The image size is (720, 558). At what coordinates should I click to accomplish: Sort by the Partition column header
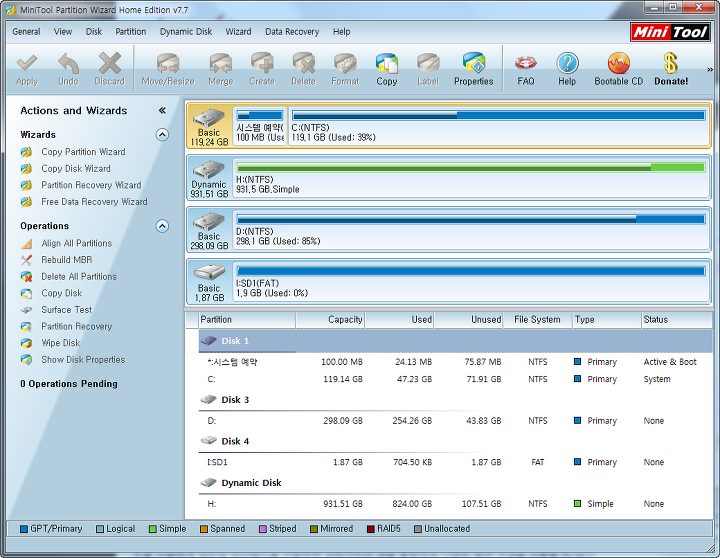tap(247, 320)
